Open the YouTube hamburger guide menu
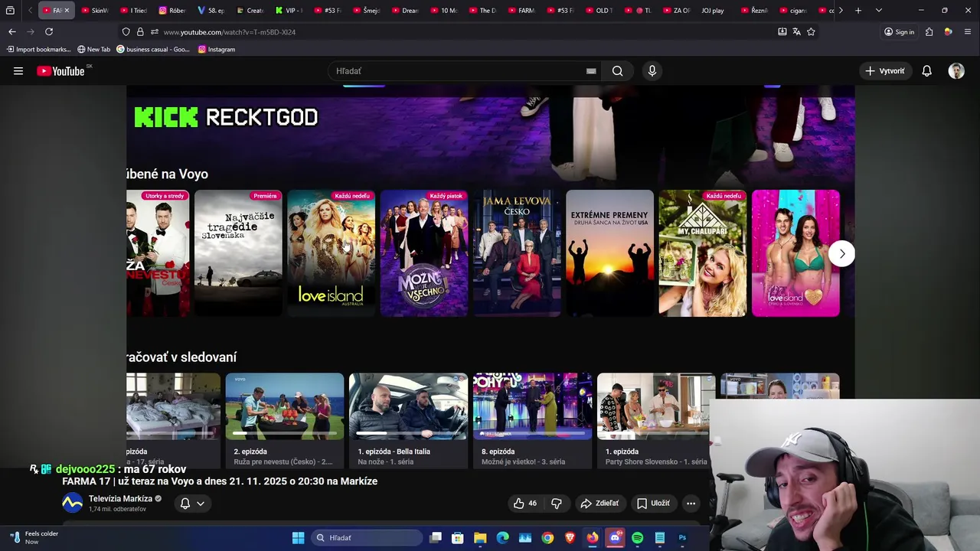Image resolution: width=980 pixels, height=551 pixels. click(x=18, y=71)
